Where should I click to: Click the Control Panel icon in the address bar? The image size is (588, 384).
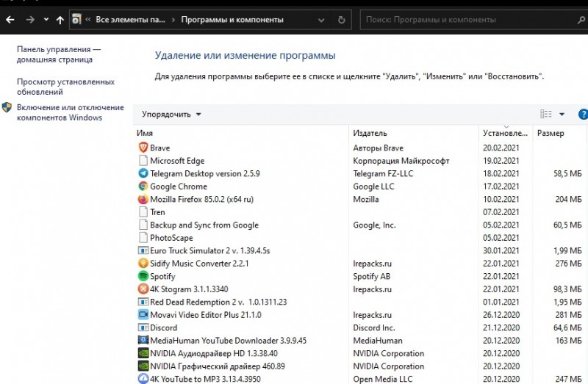coord(76,20)
